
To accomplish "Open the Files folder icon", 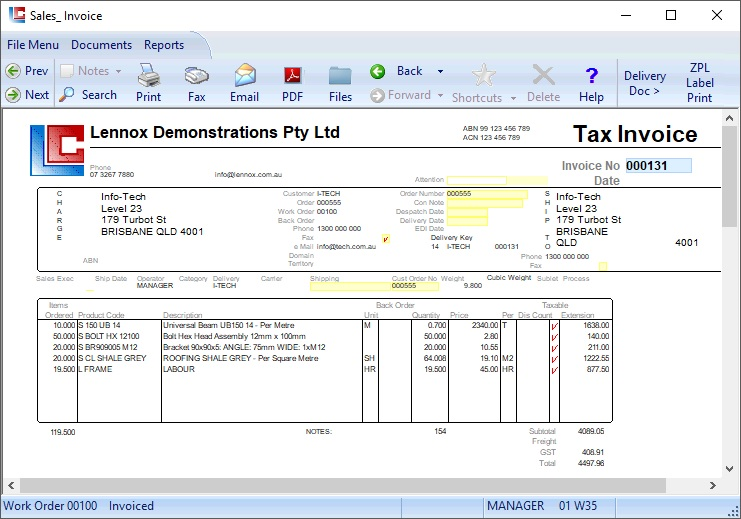I will pyautogui.click(x=340, y=76).
